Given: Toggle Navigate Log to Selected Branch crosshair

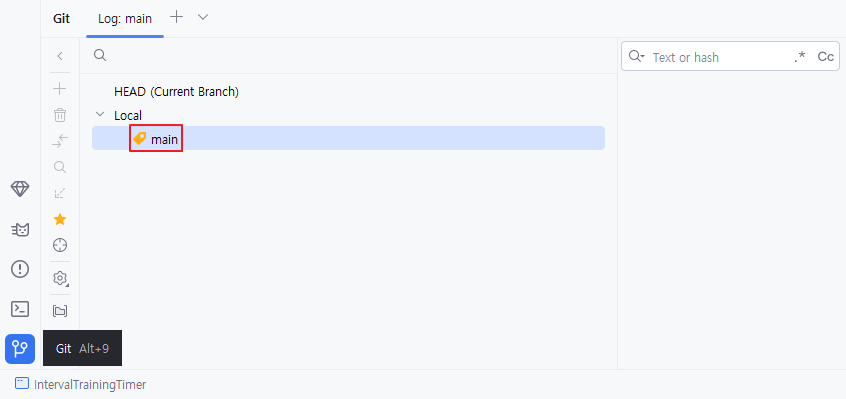Looking at the screenshot, I should pos(60,245).
